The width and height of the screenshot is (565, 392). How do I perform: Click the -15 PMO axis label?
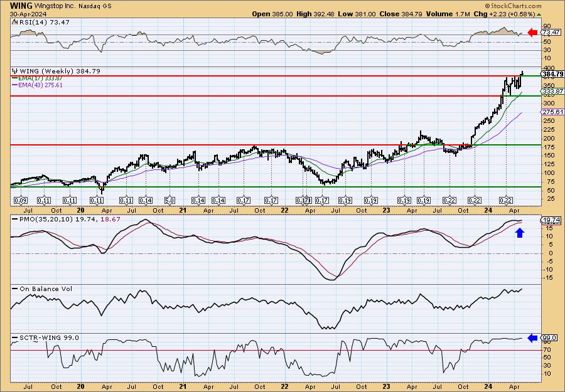(x=547, y=277)
